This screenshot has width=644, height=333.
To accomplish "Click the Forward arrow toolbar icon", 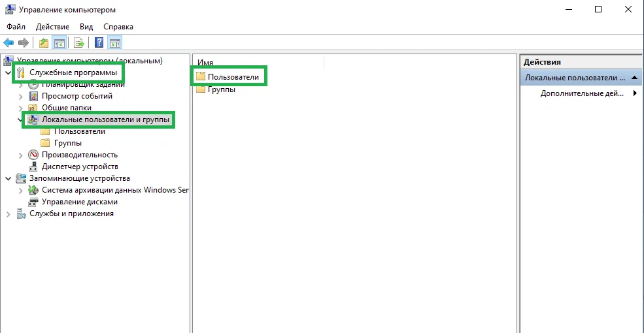I will [24, 42].
